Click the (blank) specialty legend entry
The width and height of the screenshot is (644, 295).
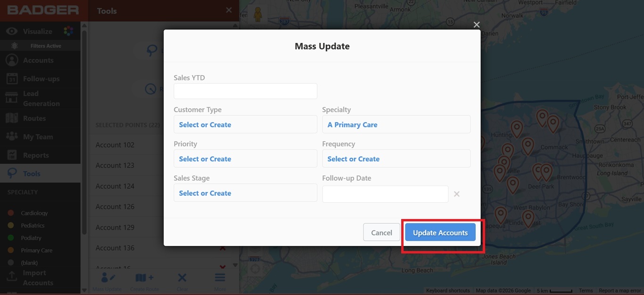click(29, 262)
